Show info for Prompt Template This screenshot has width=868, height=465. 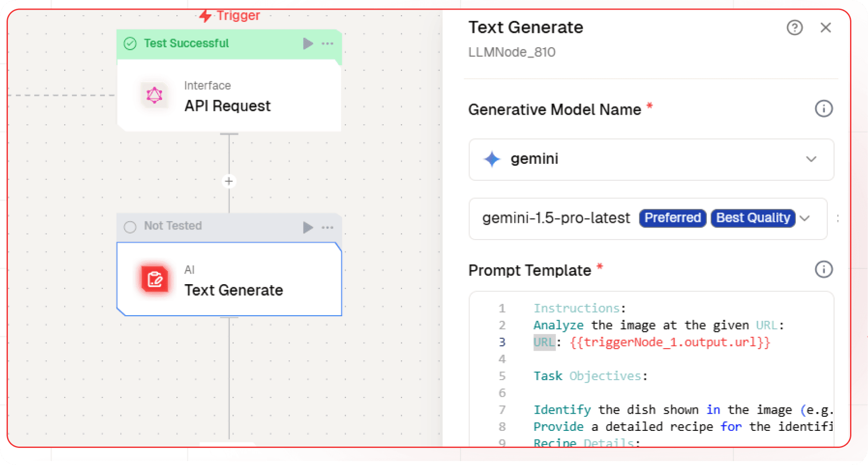click(x=823, y=269)
